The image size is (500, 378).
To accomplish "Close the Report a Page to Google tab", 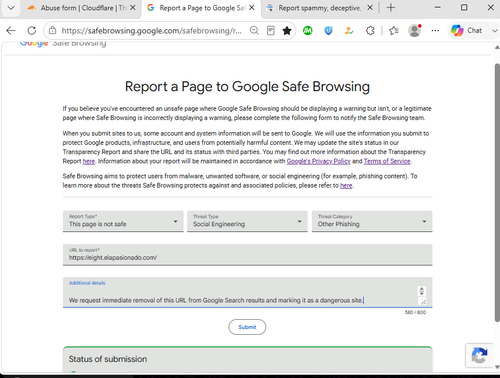I will coord(252,8).
